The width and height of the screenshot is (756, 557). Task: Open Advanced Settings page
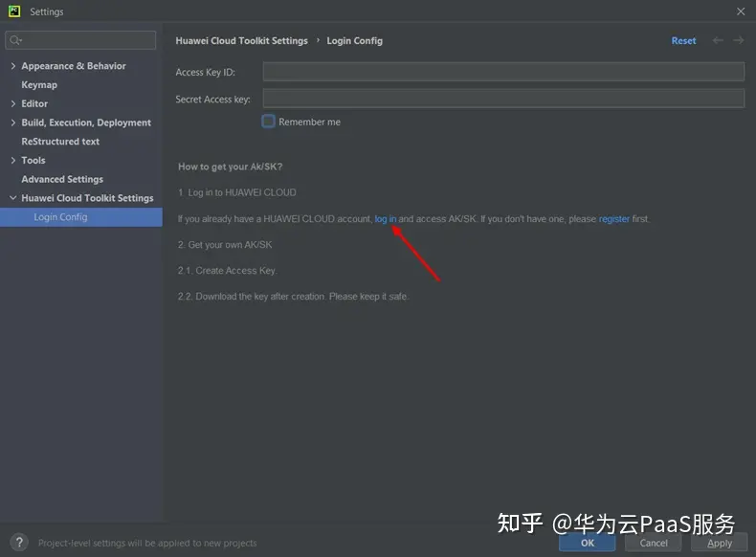[62, 179]
